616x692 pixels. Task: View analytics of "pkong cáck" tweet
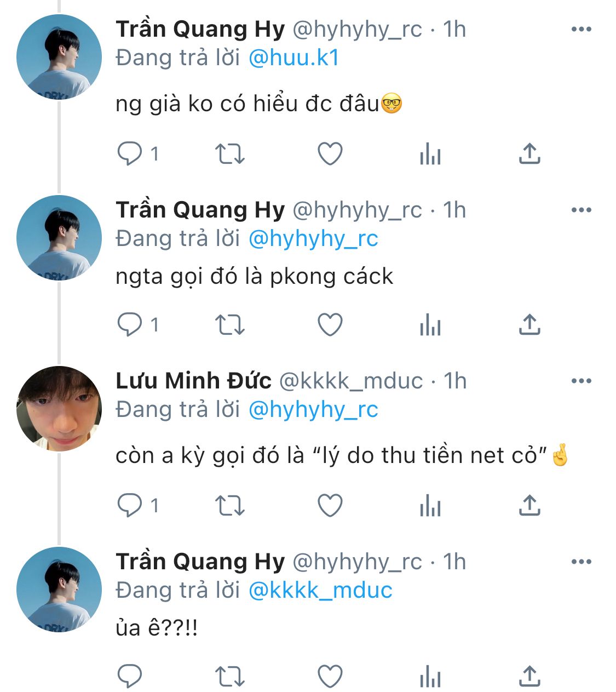click(430, 325)
